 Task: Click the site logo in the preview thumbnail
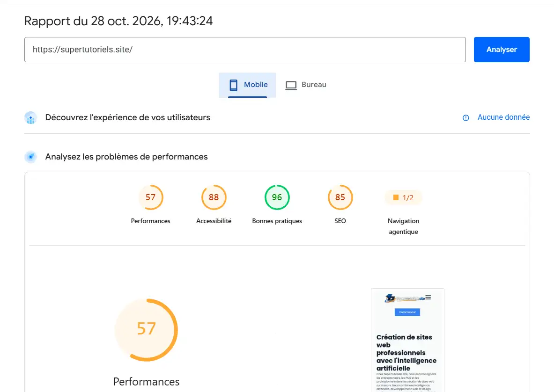[405, 298]
